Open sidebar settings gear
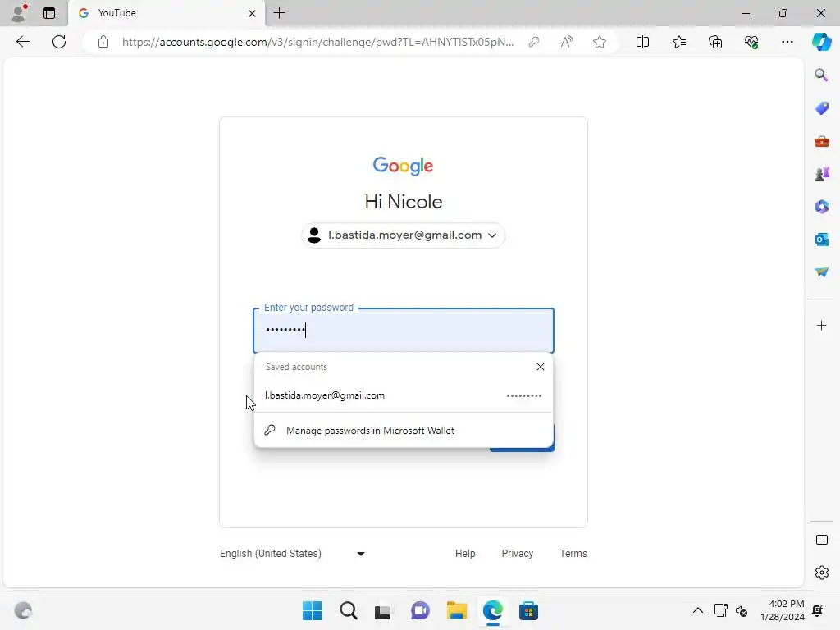The height and width of the screenshot is (630, 840). pos(821,573)
